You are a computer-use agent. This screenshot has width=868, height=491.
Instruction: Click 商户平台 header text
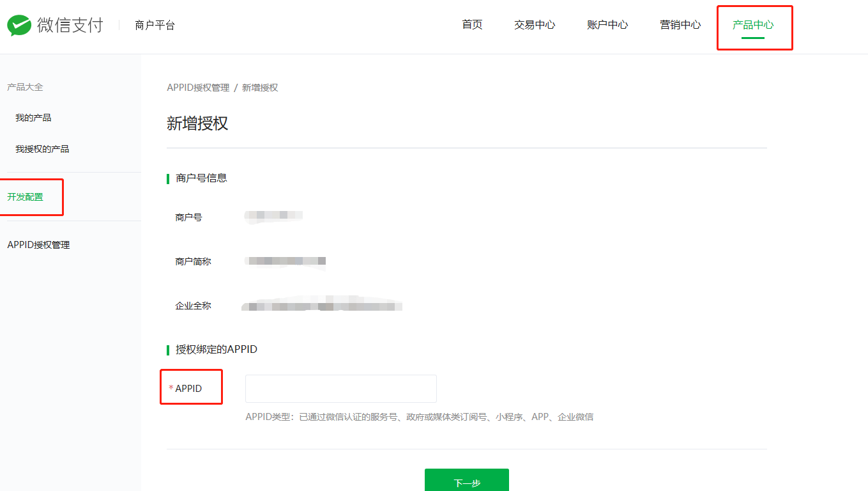coord(155,26)
